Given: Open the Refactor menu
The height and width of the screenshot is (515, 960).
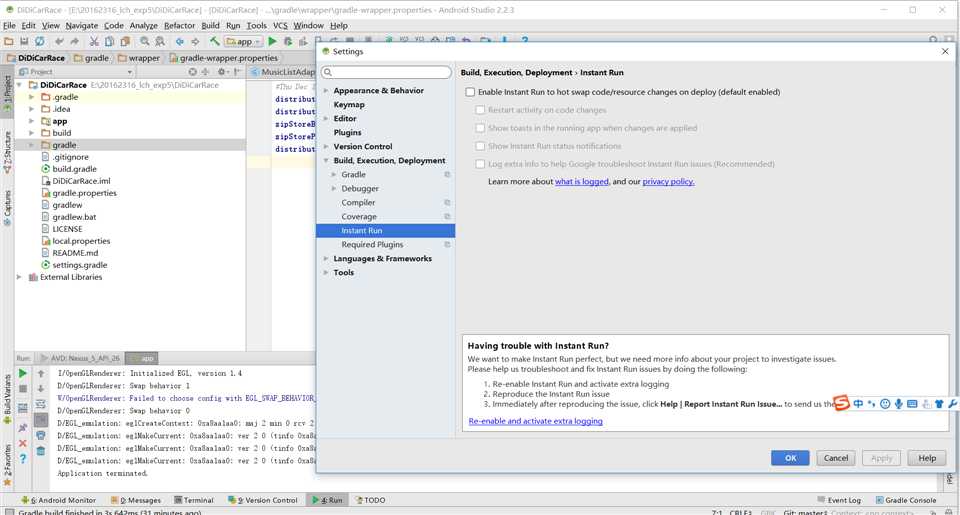Looking at the screenshot, I should pyautogui.click(x=179, y=26).
